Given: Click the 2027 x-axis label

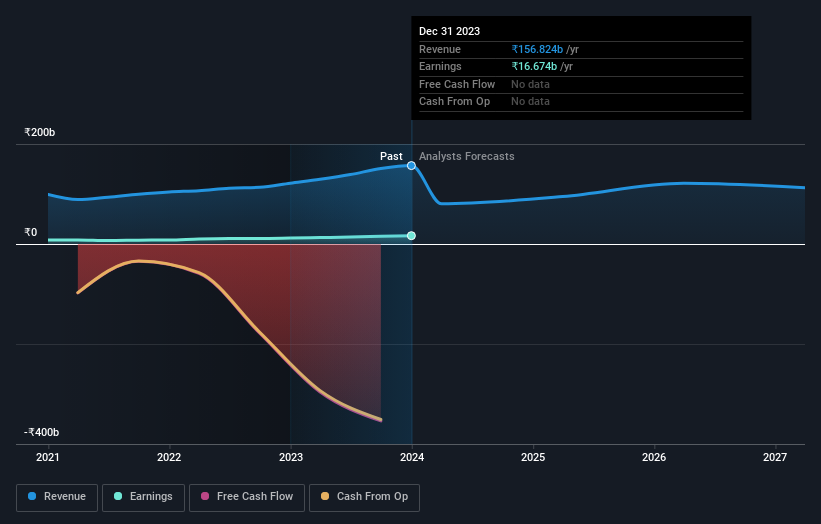Looking at the screenshot, I should click(x=775, y=458).
